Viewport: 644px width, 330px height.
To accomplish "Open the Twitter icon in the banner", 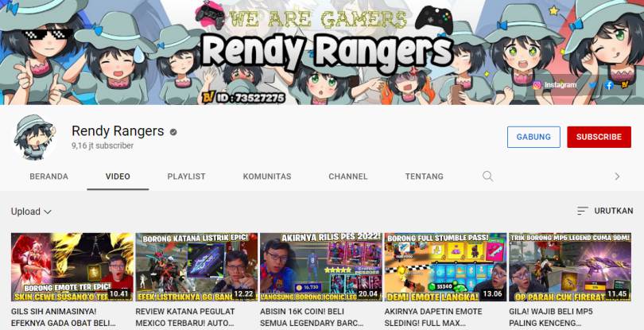I will coord(592,85).
